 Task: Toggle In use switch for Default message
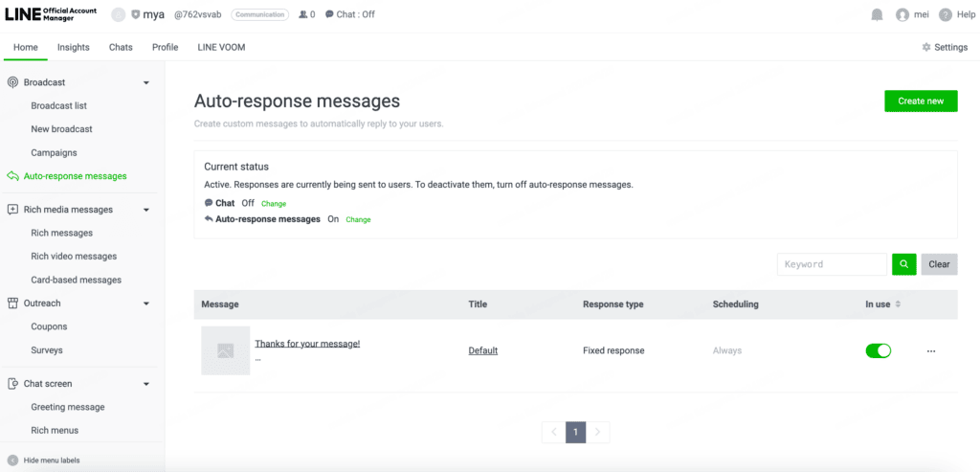879,350
